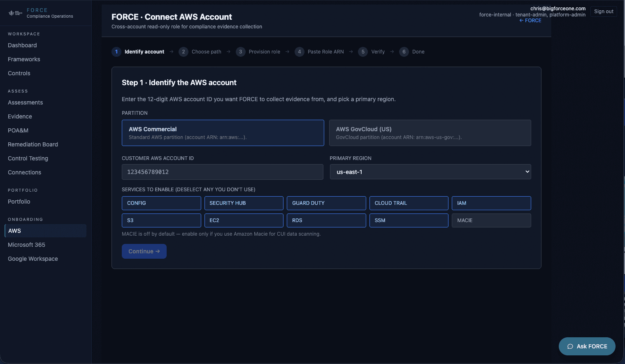The image size is (625, 364).
Task: Select step 4 circle Paste Role ARN
Action: 300,52
